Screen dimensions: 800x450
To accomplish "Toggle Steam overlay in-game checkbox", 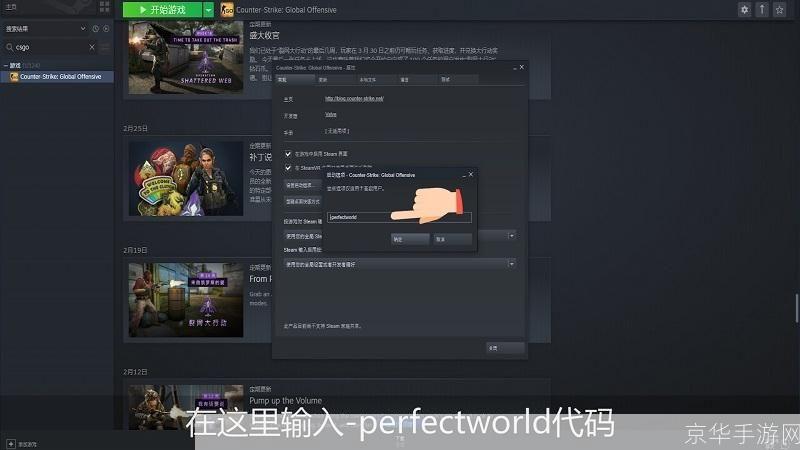I will click(x=288, y=154).
